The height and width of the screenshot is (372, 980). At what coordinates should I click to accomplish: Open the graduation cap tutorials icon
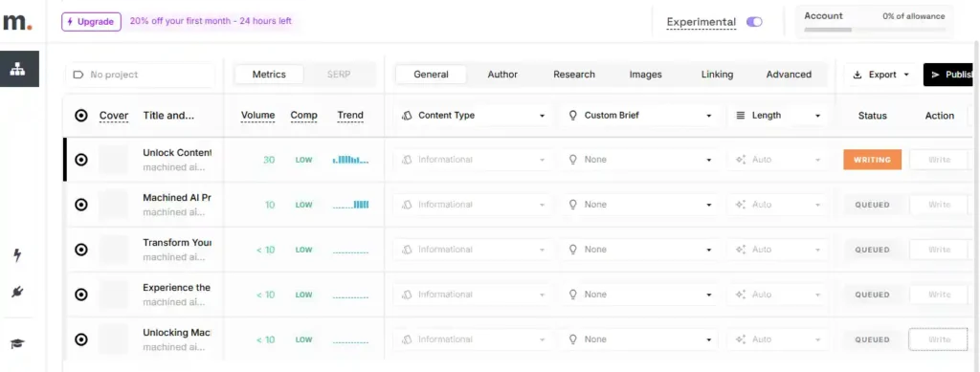(17, 343)
